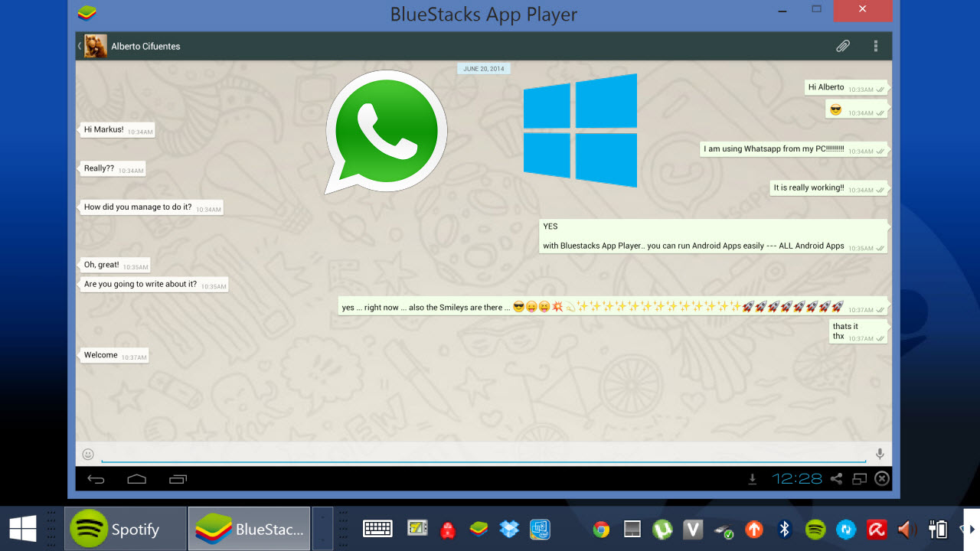Select the "Hi Markus!" message bubble
This screenshot has height=551, width=980.
(117, 130)
